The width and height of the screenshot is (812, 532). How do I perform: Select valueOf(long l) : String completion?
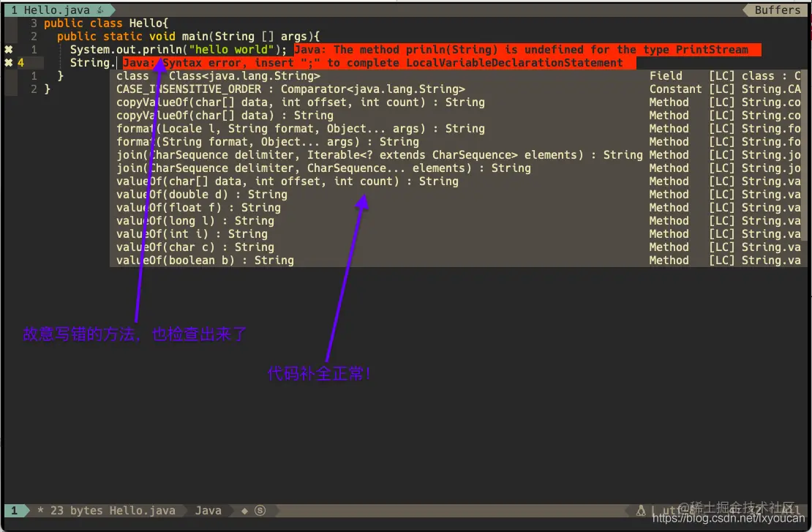pyautogui.click(x=195, y=221)
